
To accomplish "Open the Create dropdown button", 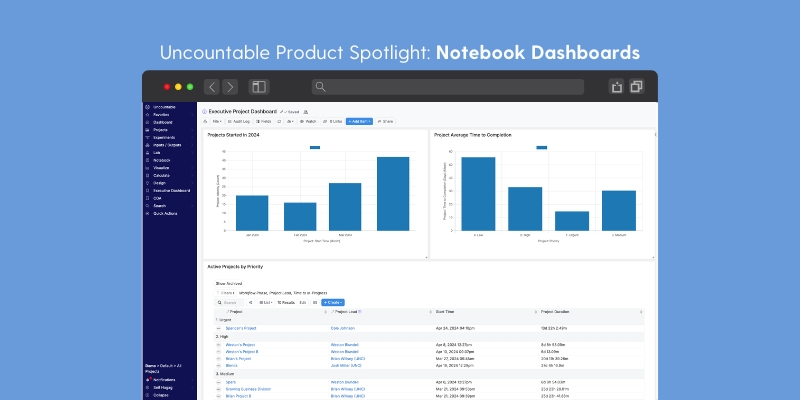I will [x=333, y=303].
